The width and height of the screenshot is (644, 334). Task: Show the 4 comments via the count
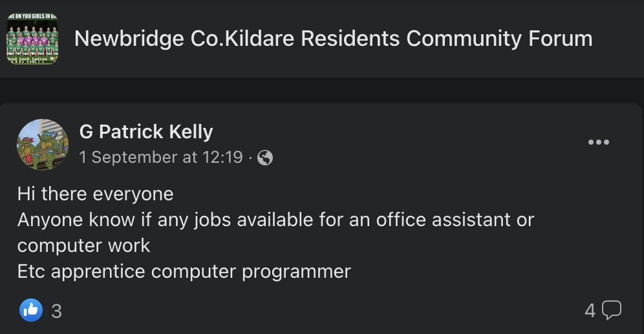click(590, 311)
